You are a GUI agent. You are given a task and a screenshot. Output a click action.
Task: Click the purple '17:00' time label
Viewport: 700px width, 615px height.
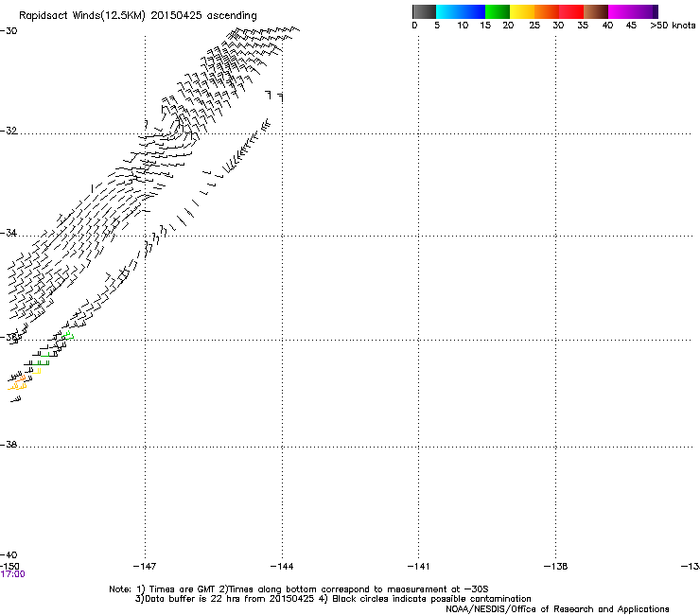[12, 574]
